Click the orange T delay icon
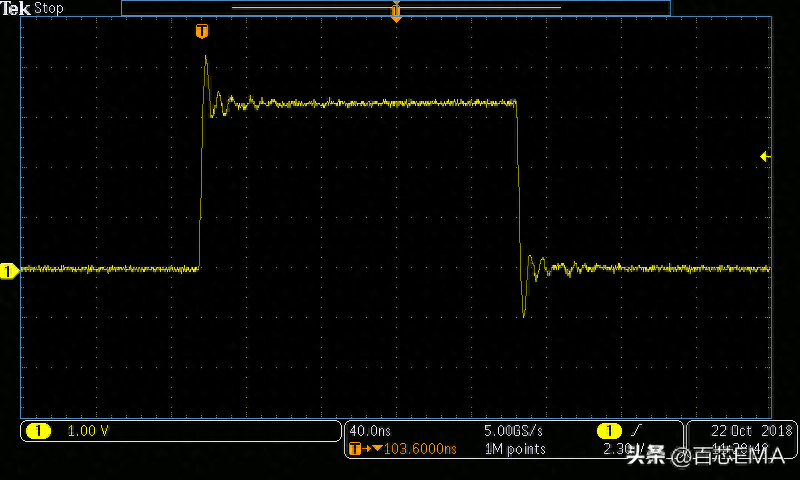This screenshot has height=480, width=800. coord(355,450)
